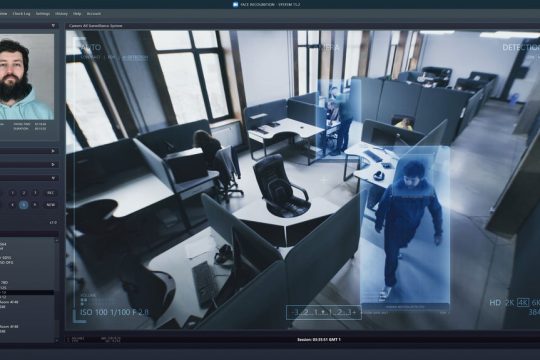Screen dimensions: 540x360
Task: Click the AUTO mode label
Action: tap(91, 47)
